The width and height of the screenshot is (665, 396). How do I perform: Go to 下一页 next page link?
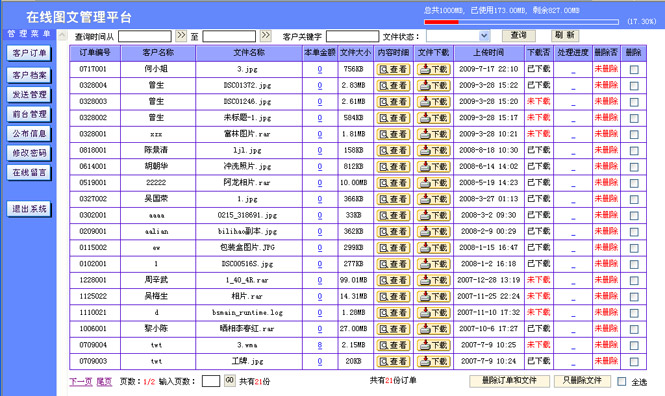[81, 382]
